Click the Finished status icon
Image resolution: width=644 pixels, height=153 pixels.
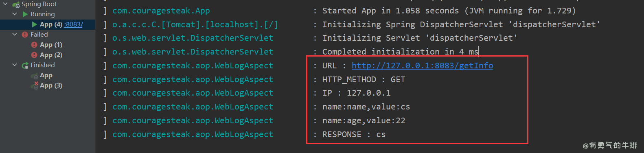pos(25,65)
